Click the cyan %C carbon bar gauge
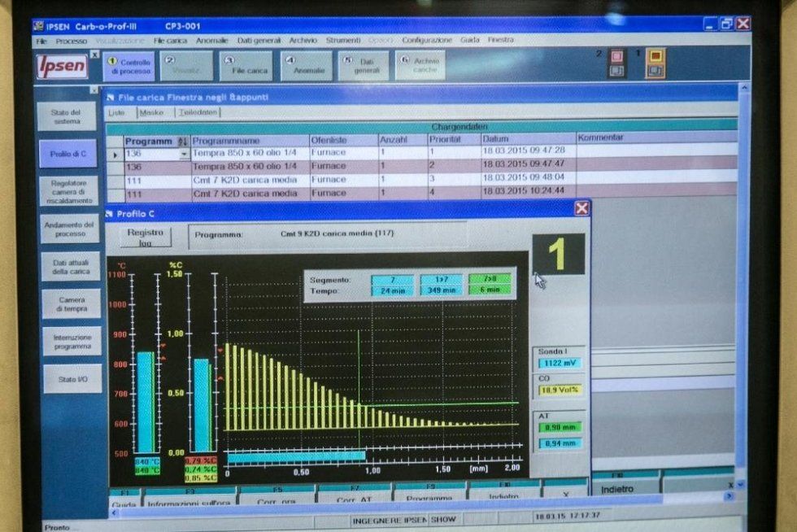Image resolution: width=797 pixels, height=532 pixels. (203, 405)
